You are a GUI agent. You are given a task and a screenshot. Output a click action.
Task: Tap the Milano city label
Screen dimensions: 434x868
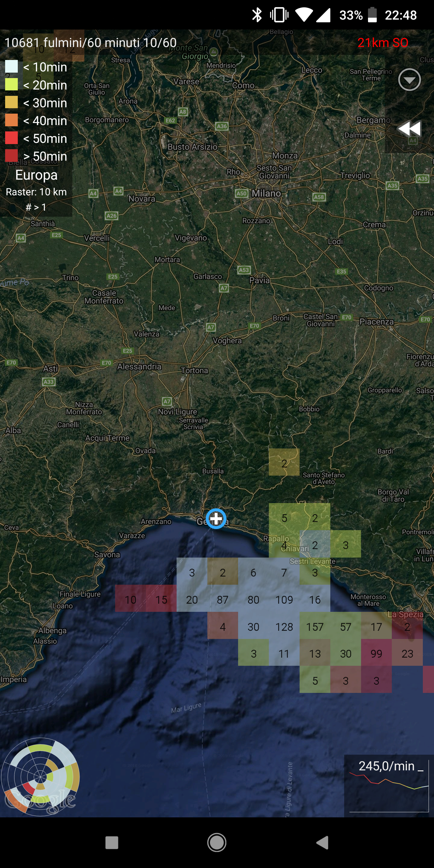266,193
